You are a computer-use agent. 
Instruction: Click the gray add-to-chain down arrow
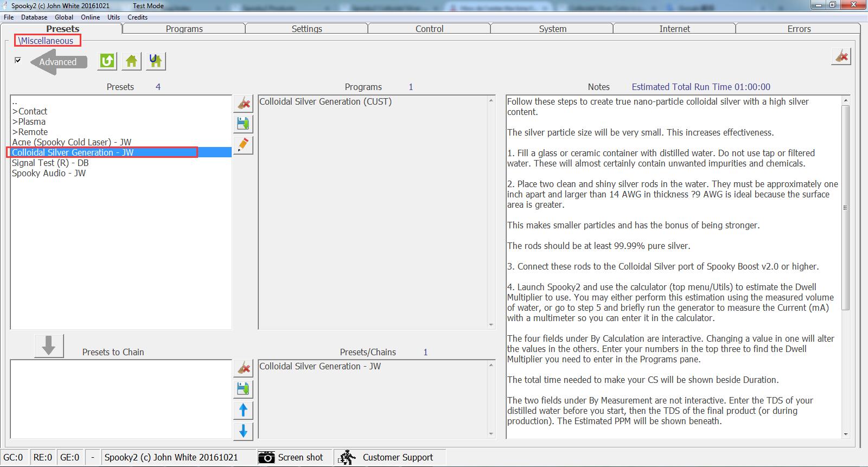(x=49, y=346)
